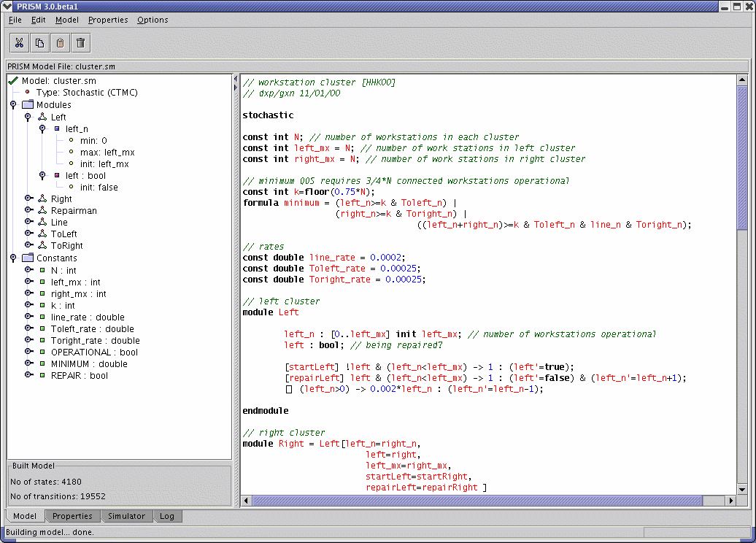
Task: Expand the ToLeft module node
Action: tap(28, 234)
